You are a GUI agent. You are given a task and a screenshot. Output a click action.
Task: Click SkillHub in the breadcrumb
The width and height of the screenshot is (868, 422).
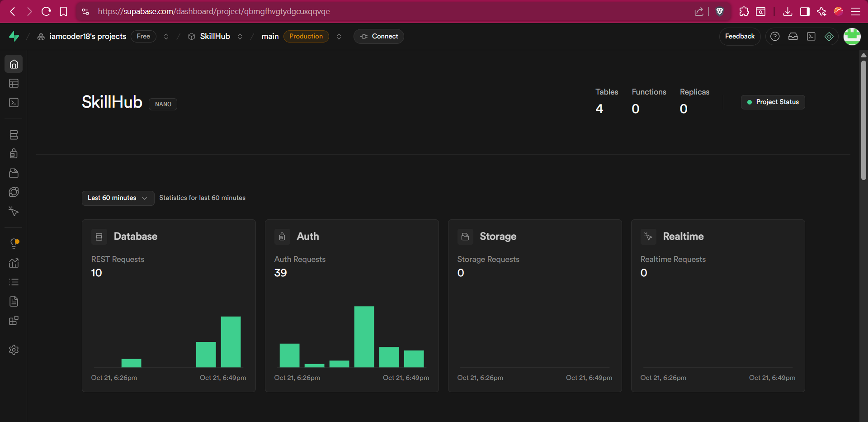(215, 37)
